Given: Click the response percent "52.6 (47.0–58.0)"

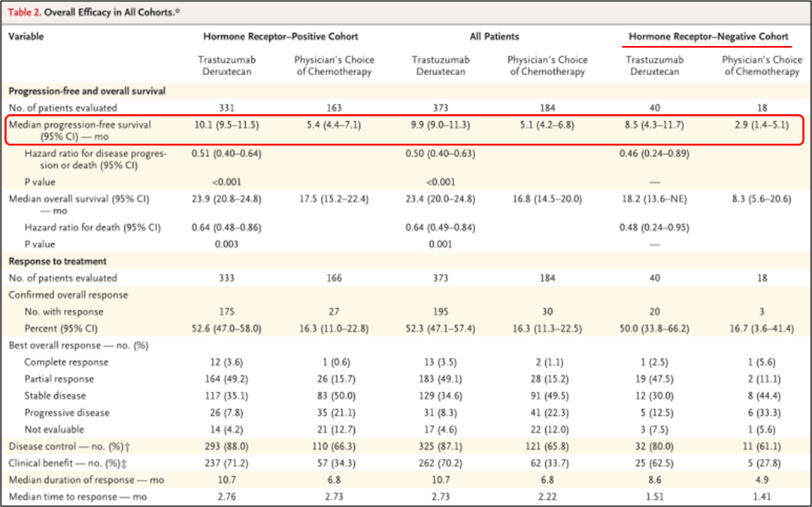Looking at the screenshot, I should pos(226,329).
